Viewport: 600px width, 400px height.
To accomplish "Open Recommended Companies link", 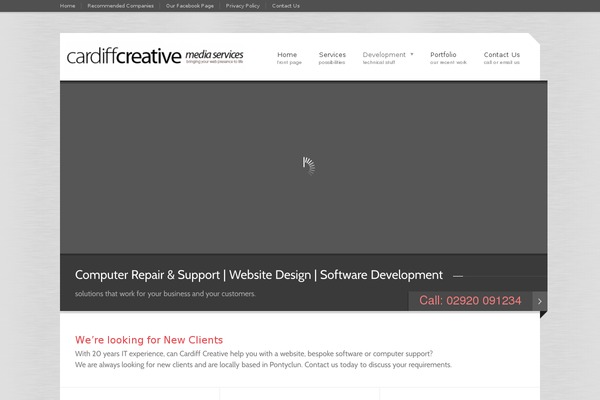I will [121, 6].
